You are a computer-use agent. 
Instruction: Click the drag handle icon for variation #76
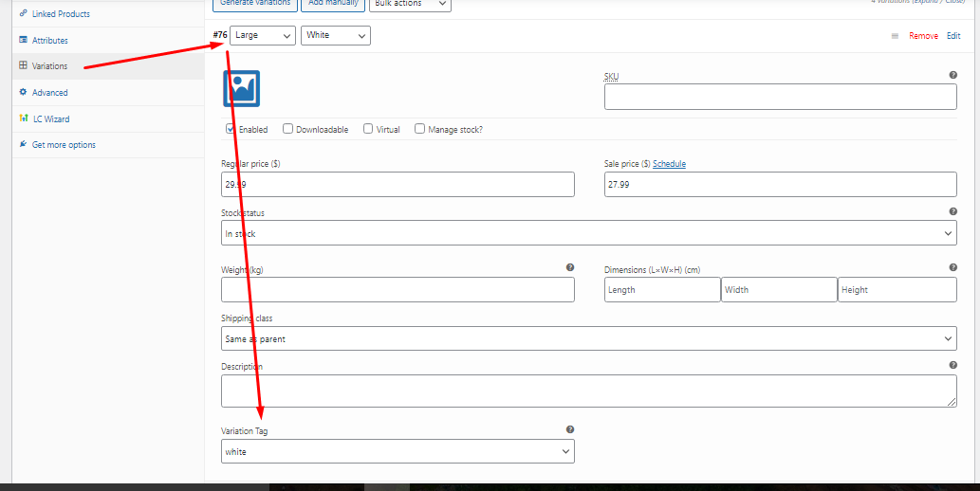(894, 36)
